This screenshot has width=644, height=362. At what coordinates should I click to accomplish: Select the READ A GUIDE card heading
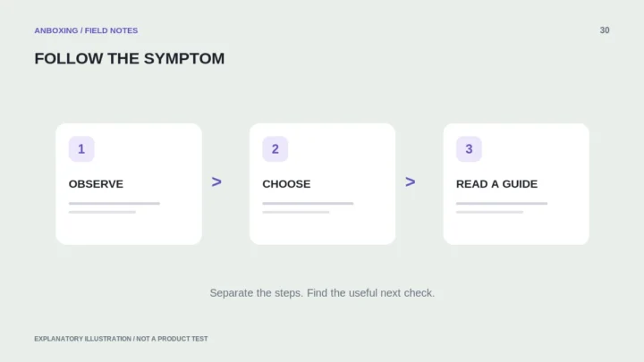496,184
